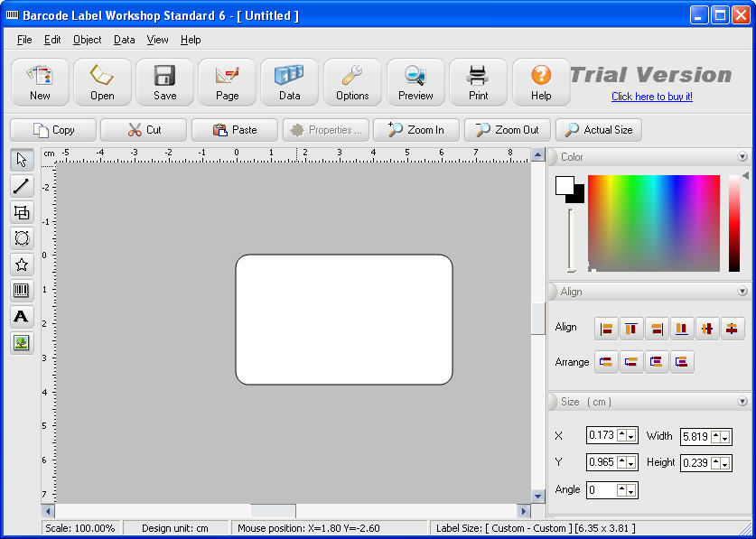Choose the Star shape tool
The height and width of the screenshot is (539, 756).
(21, 264)
